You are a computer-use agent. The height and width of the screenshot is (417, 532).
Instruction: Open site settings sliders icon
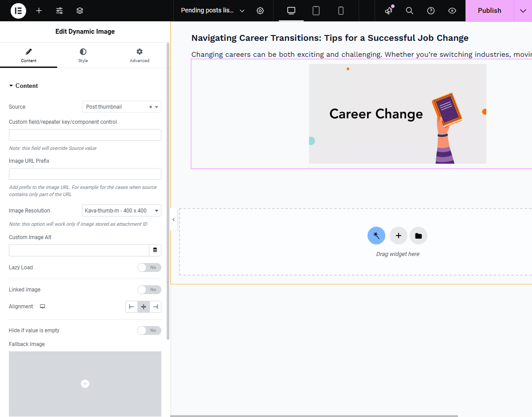(59, 11)
